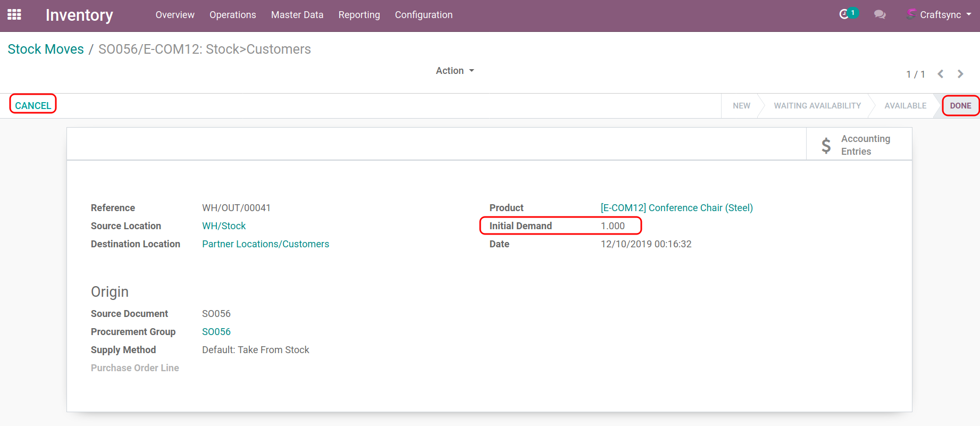980x426 pixels.
Task: Open the Operations menu
Action: pos(232,15)
